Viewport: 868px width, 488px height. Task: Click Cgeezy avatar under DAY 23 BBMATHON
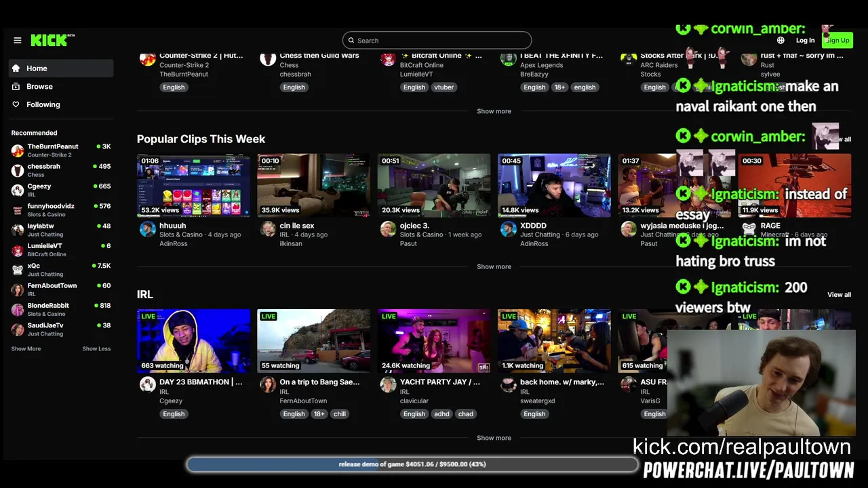[147, 385]
